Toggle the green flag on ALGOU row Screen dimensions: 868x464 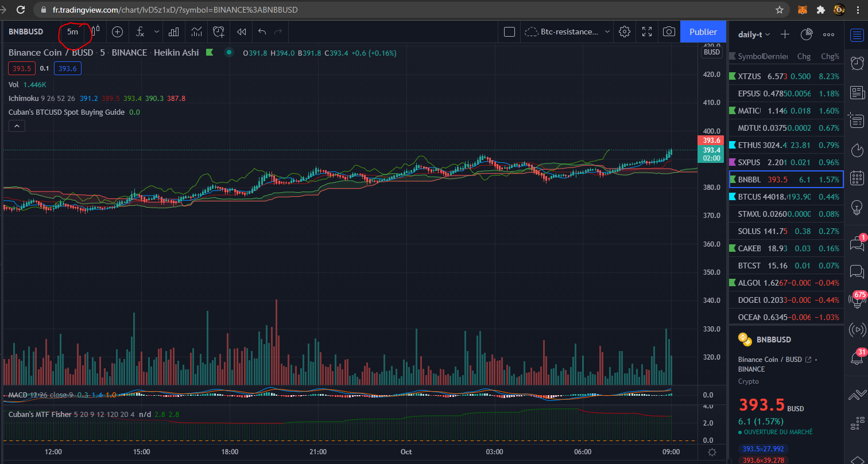click(733, 282)
